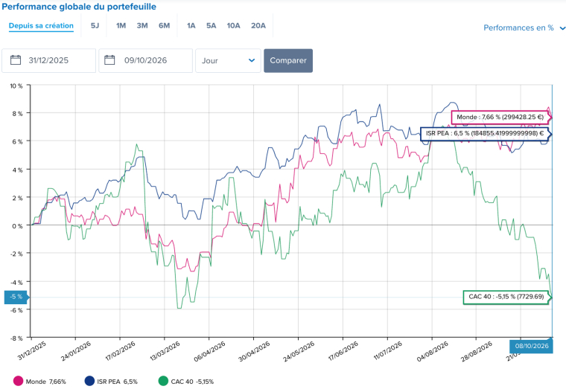This screenshot has height=392, width=566.
Task: Click the 10 % y-axis label
Action: 16,86
